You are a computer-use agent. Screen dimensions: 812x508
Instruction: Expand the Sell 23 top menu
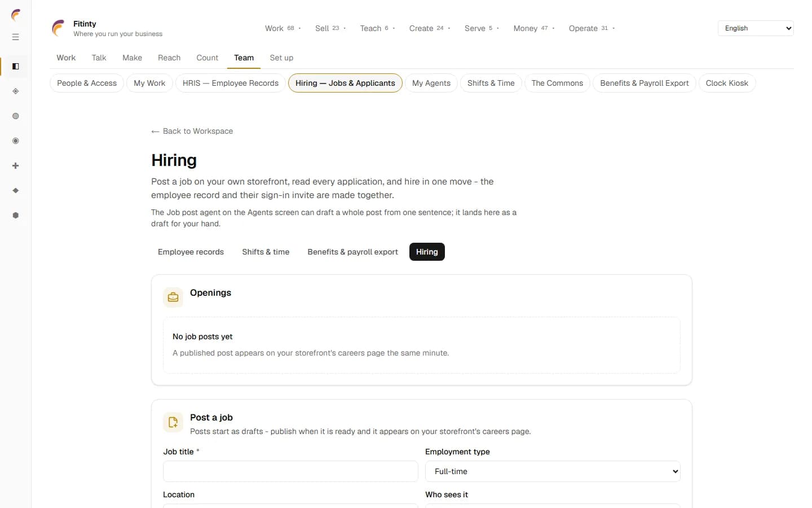[330, 28]
